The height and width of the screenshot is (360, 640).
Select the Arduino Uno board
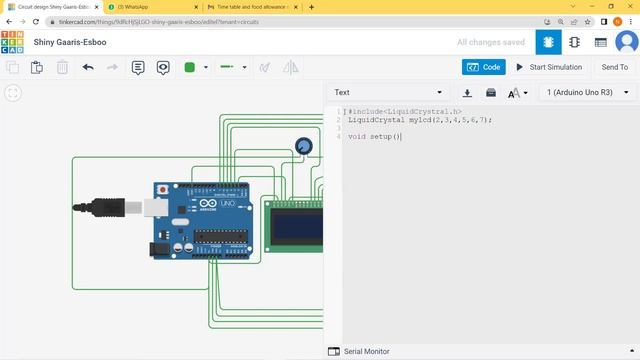(203, 220)
